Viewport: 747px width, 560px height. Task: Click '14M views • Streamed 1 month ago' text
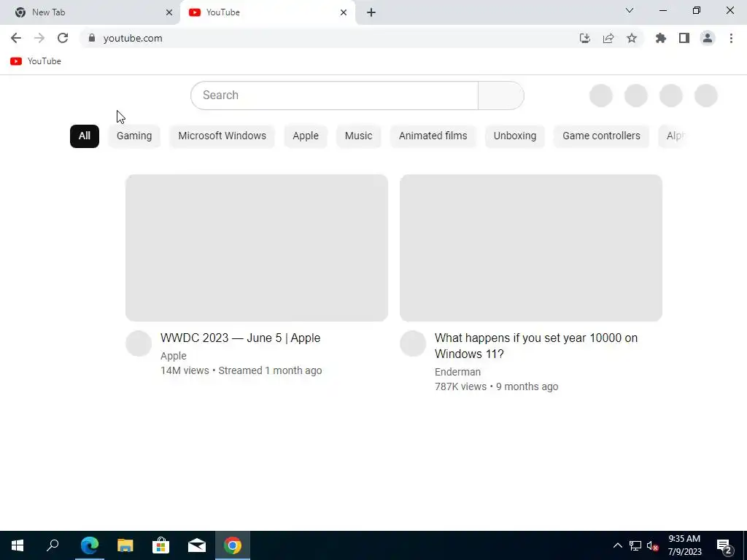241,370
